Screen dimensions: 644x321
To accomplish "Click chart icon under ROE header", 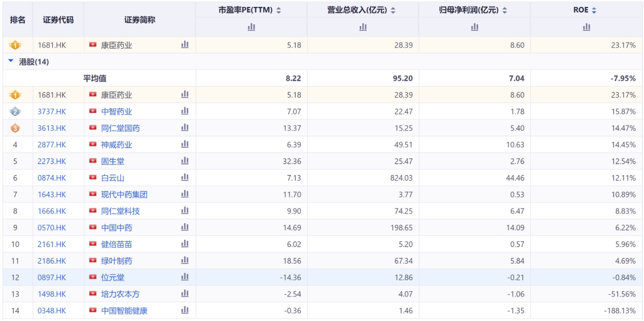I will click(x=586, y=27).
